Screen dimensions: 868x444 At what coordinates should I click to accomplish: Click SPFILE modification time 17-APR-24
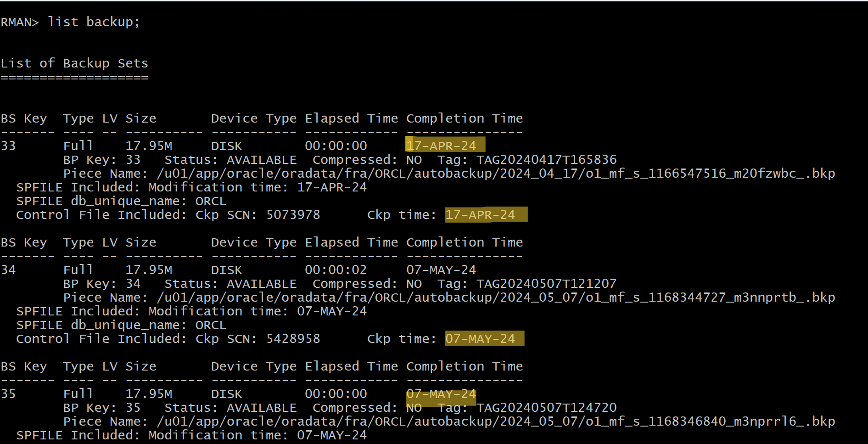coord(332,187)
